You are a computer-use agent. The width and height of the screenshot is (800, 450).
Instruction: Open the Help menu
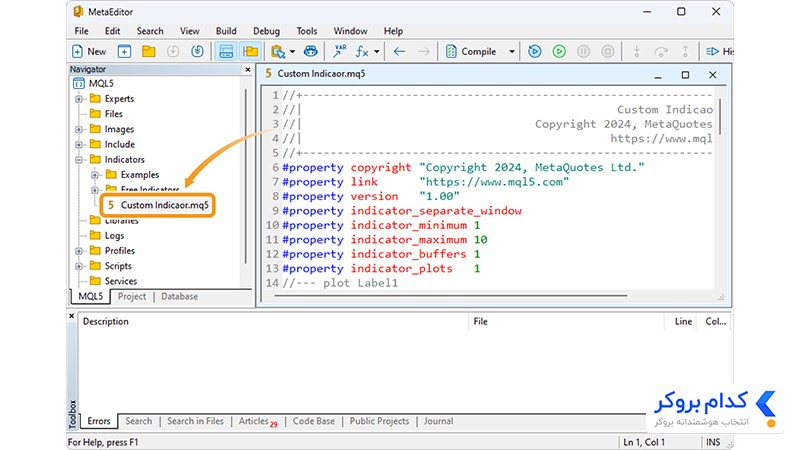(x=393, y=31)
